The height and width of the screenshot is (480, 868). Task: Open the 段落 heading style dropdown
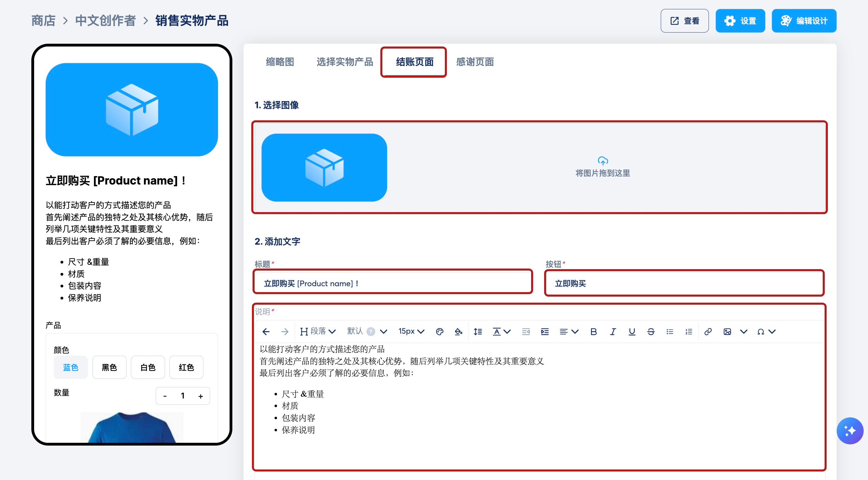318,332
